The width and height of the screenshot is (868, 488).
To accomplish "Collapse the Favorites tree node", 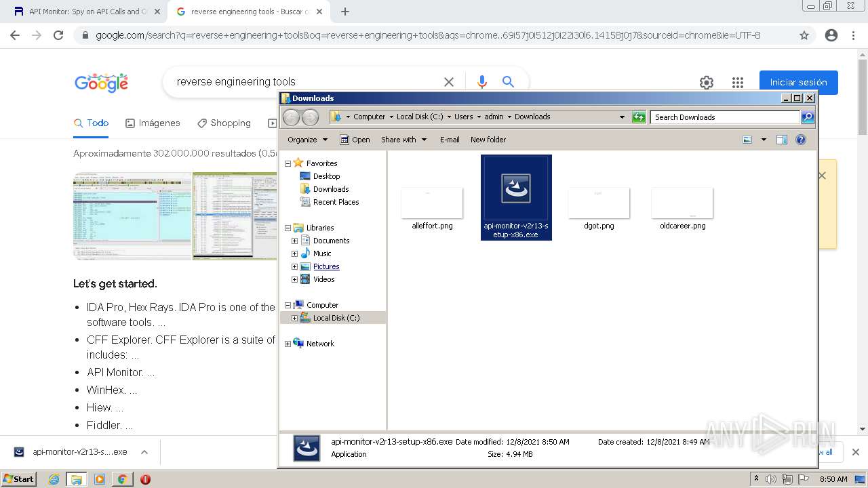I will [288, 163].
